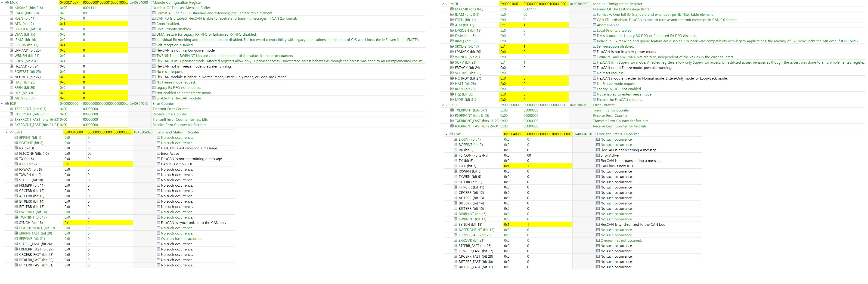Collapse the ECR register in the left panel
Viewport: 868px width, 284px height.
pos(2,103)
